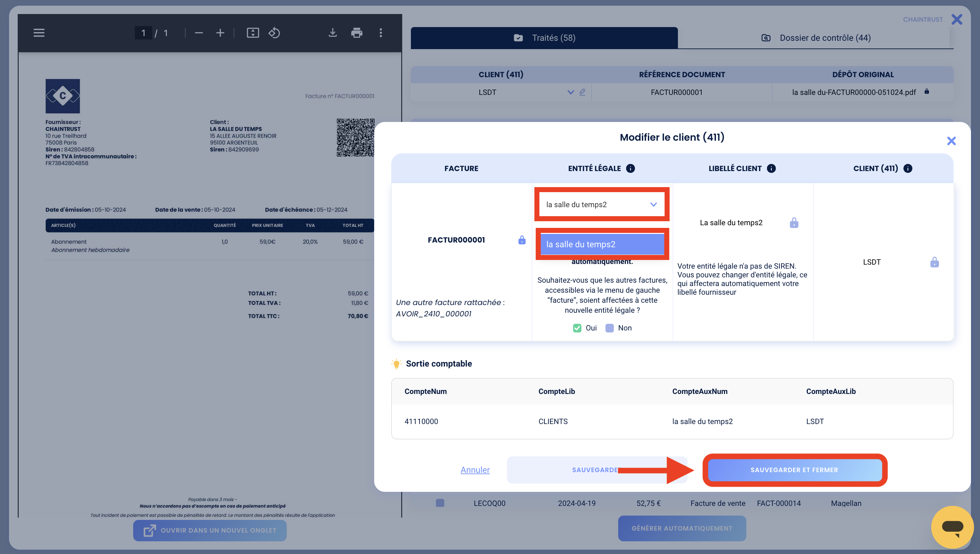Click the print icon in PDF toolbar
The height and width of the screenshot is (554, 980).
(x=356, y=33)
